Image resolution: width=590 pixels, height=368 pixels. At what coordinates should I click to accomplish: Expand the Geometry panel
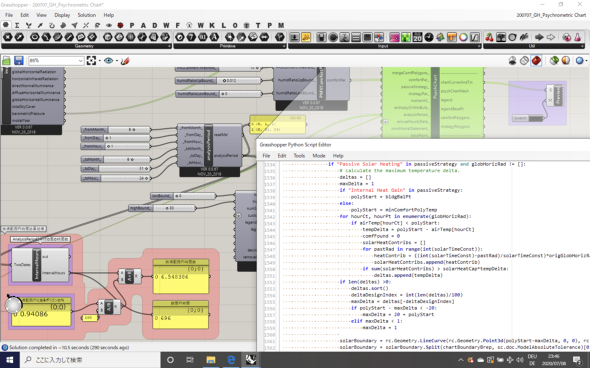(170, 46)
